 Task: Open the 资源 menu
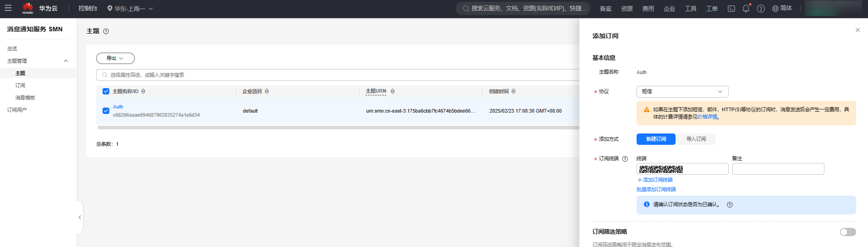point(627,9)
